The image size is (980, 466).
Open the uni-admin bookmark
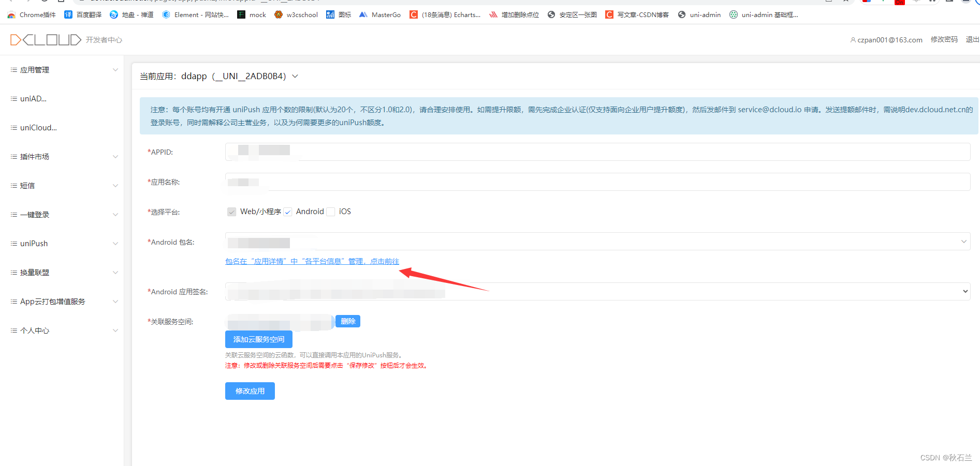pos(699,15)
